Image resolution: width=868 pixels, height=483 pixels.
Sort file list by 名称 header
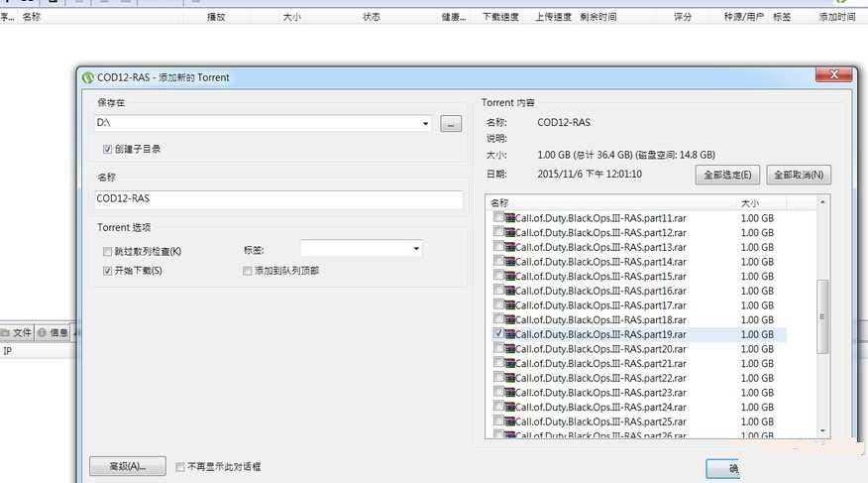coord(499,203)
